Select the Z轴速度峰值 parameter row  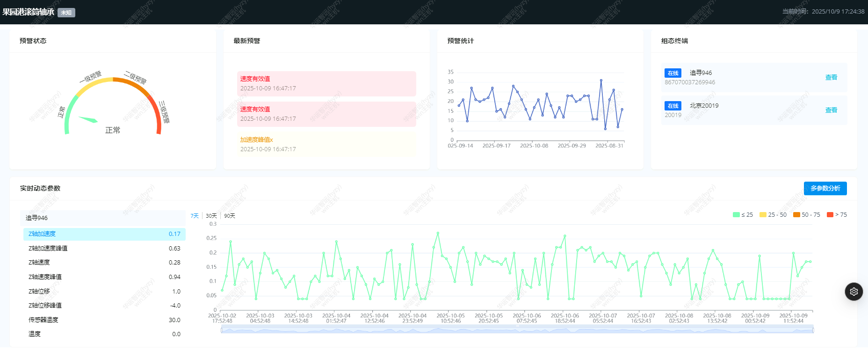tap(104, 277)
